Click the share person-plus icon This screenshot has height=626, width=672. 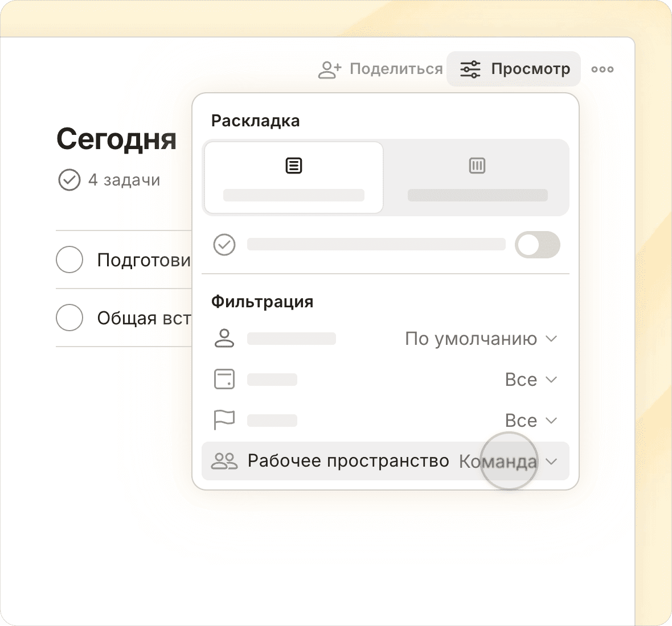pos(329,69)
